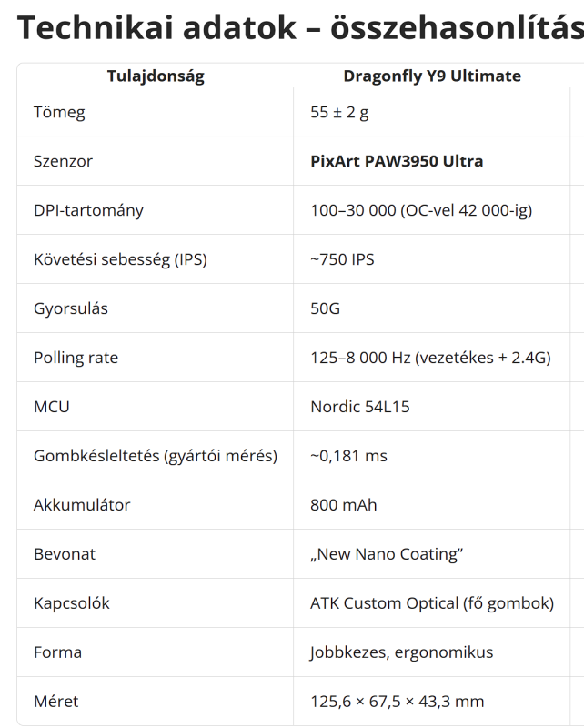
Task: Select the "~750 IPS" value cell
Action: coord(342,260)
